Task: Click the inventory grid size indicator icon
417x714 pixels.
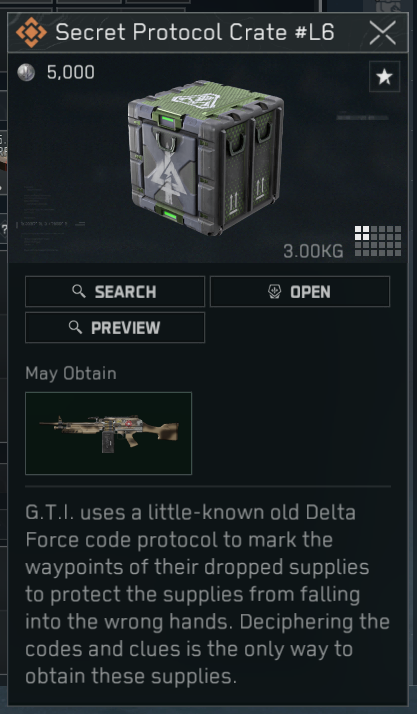Action: tap(378, 241)
